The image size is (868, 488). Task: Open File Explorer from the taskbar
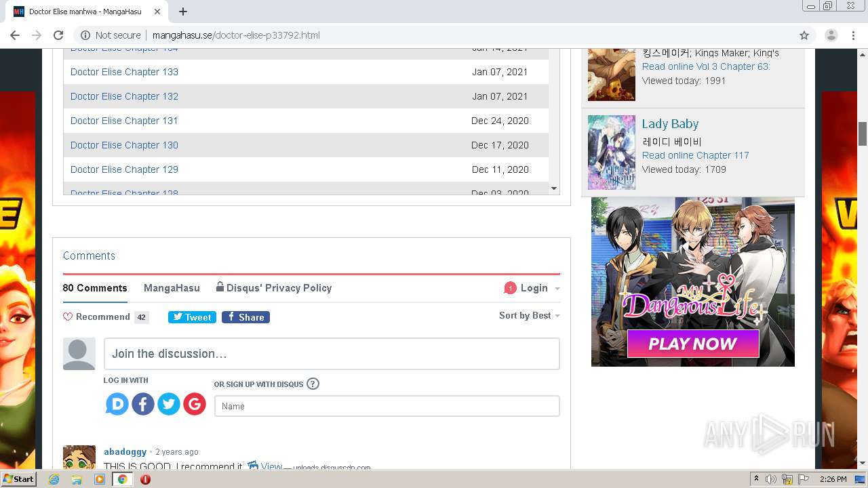pos(77,479)
